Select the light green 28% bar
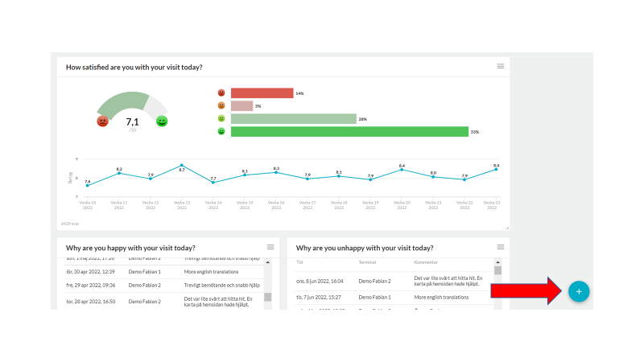This screenshot has width=644, height=362. (294, 118)
